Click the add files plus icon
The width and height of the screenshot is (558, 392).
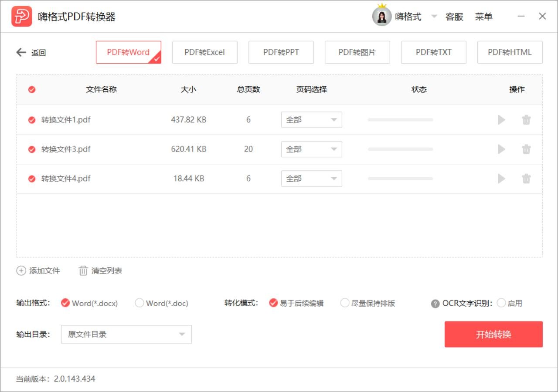(x=21, y=270)
